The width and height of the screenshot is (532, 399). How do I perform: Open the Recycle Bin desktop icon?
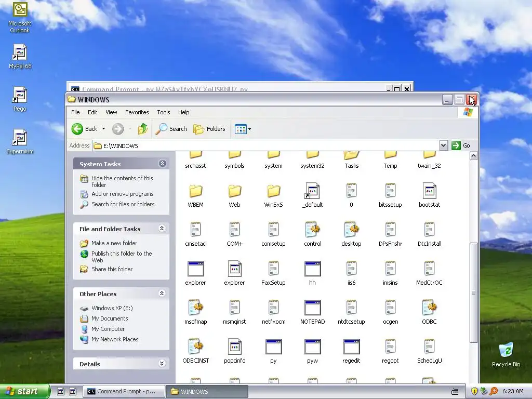tap(506, 355)
